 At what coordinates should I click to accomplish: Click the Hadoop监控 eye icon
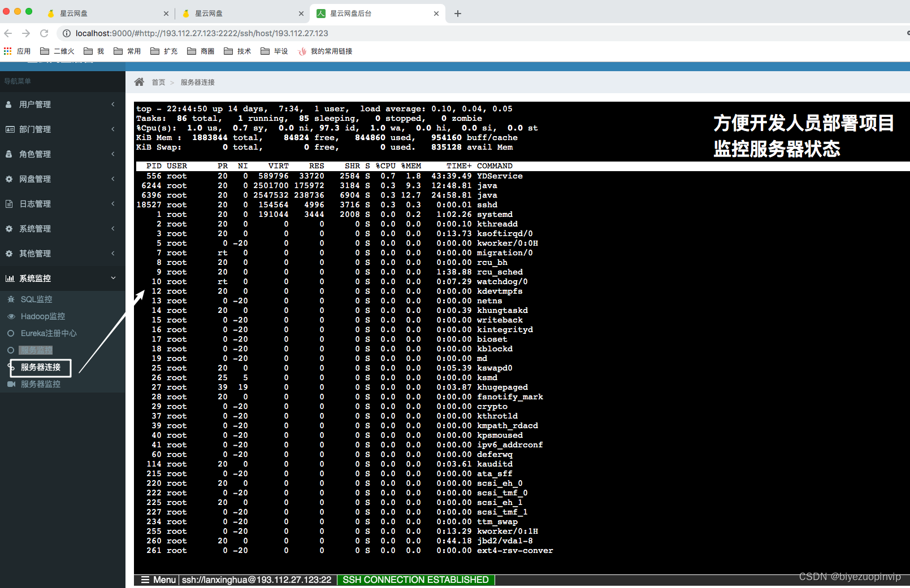pos(11,316)
